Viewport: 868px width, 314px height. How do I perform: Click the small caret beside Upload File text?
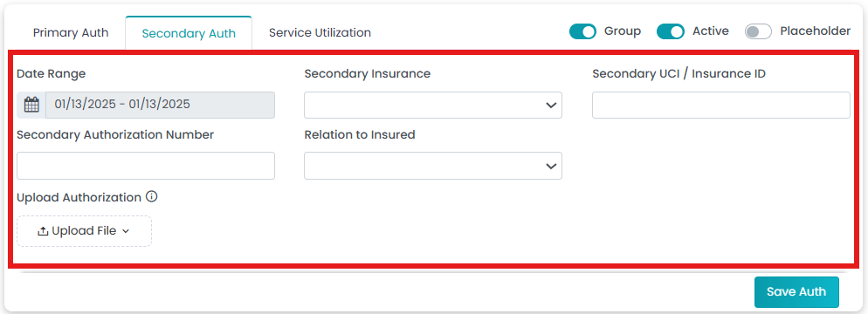[x=125, y=232]
